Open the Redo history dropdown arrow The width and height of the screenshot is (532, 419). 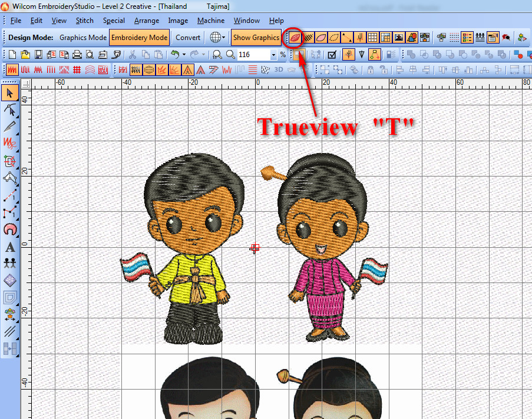pyautogui.click(x=203, y=54)
